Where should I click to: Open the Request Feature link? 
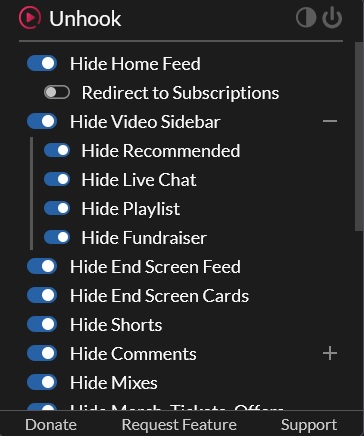click(x=179, y=425)
